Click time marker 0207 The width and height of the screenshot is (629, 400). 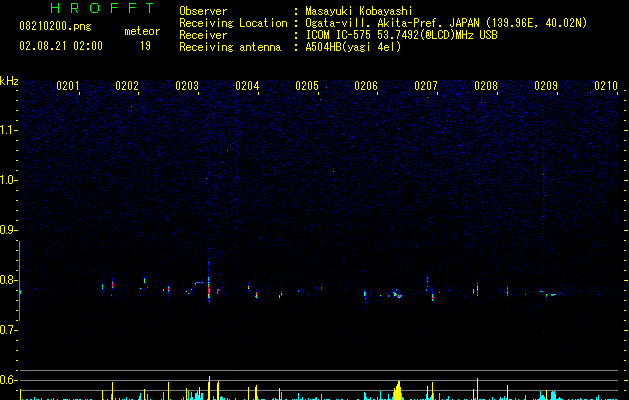point(426,85)
